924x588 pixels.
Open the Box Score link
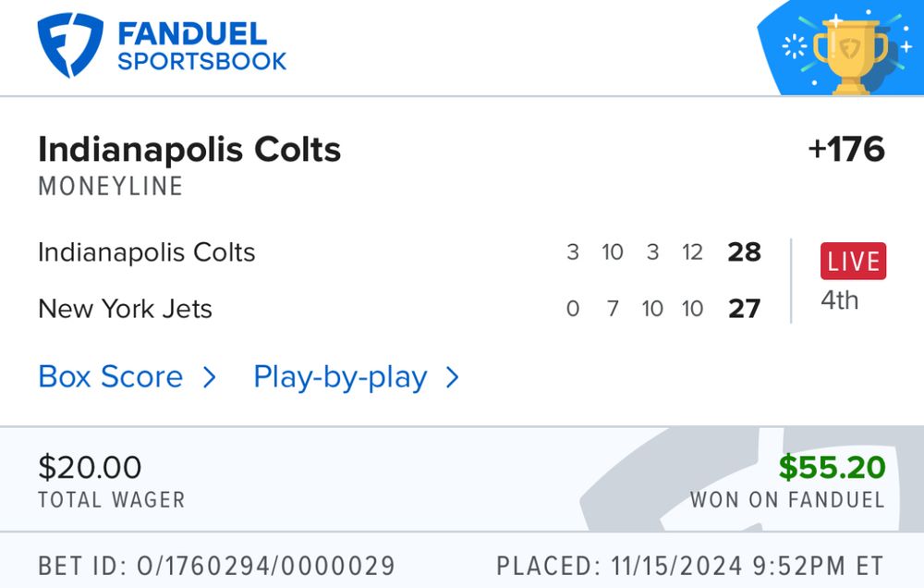111,377
